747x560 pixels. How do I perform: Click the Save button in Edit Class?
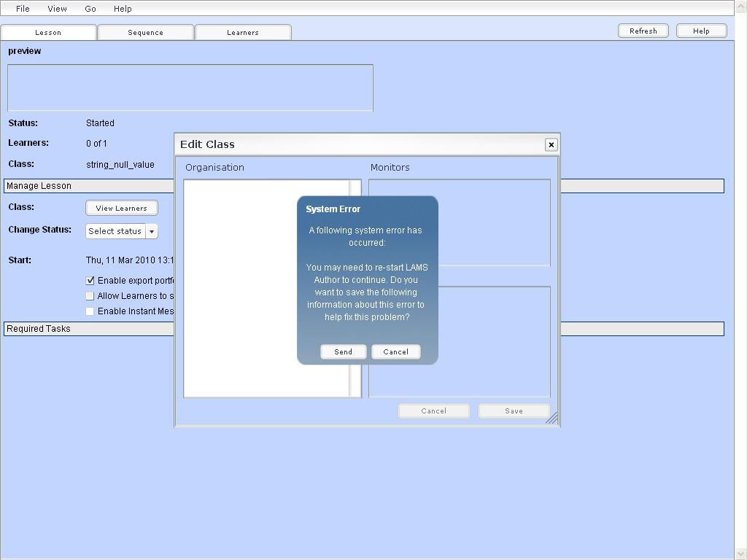(514, 411)
